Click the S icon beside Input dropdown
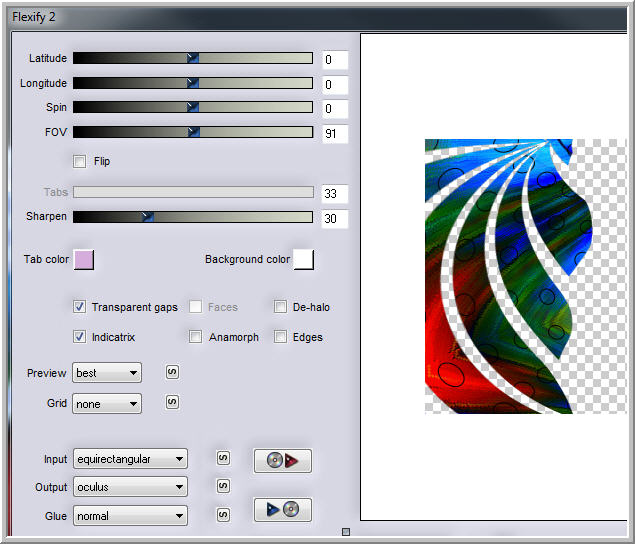This screenshot has height=544, width=635. pyautogui.click(x=223, y=458)
